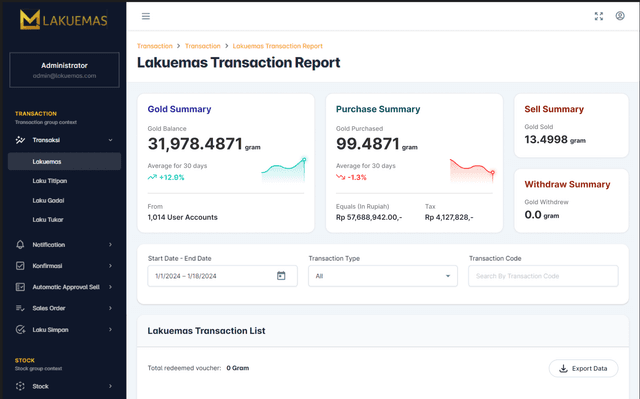Open the user profile icon
The width and height of the screenshot is (640, 399).
(620, 16)
